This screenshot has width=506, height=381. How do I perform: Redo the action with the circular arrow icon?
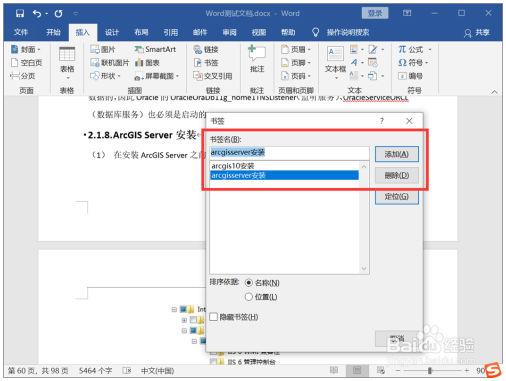[59, 13]
